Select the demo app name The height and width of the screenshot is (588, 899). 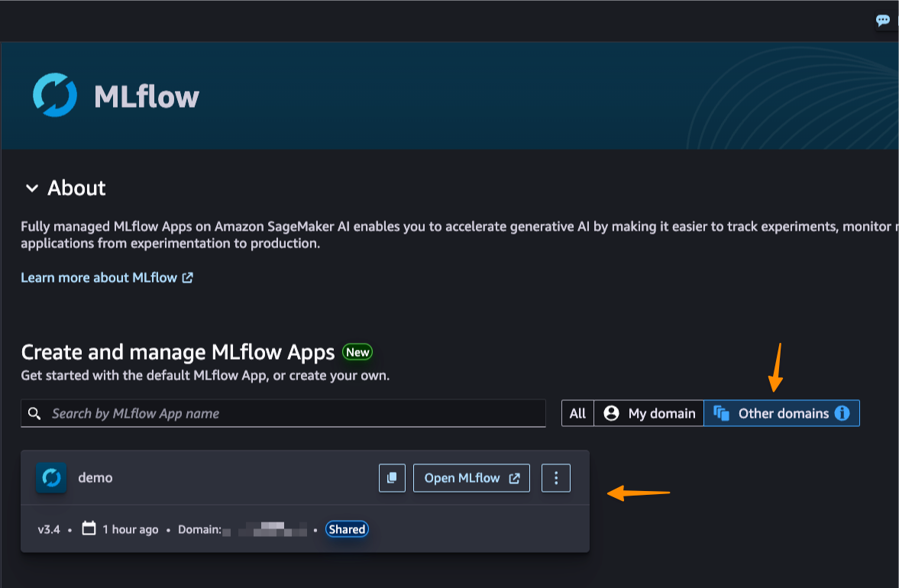click(95, 478)
